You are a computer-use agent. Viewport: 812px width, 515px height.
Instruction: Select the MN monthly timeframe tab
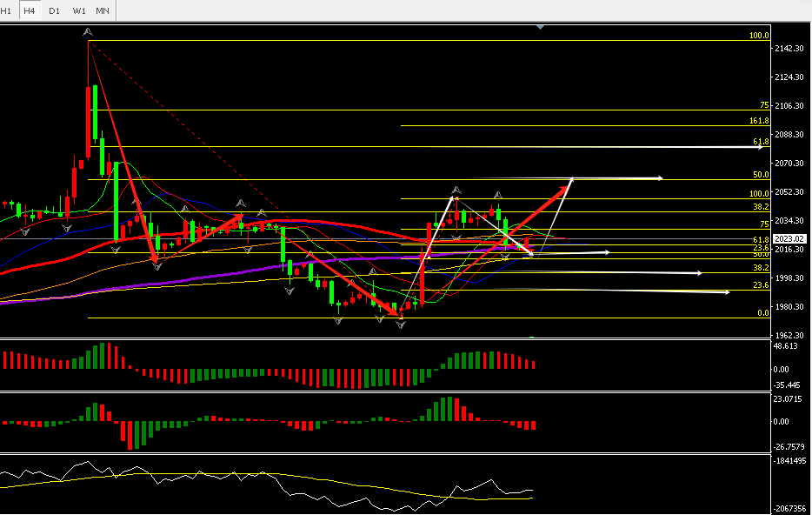(x=103, y=10)
